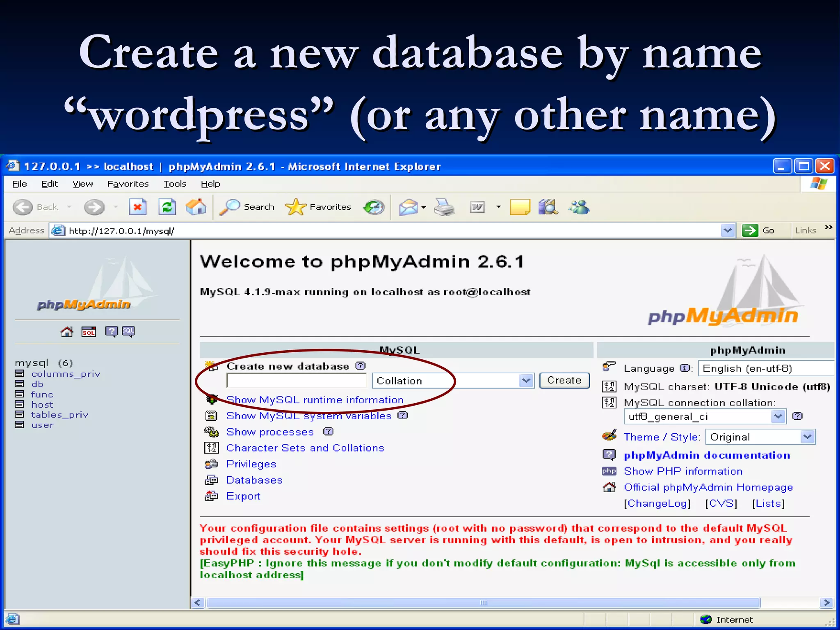Viewport: 840px width, 630px height.
Task: Open Show PHP information link
Action: [x=683, y=471]
